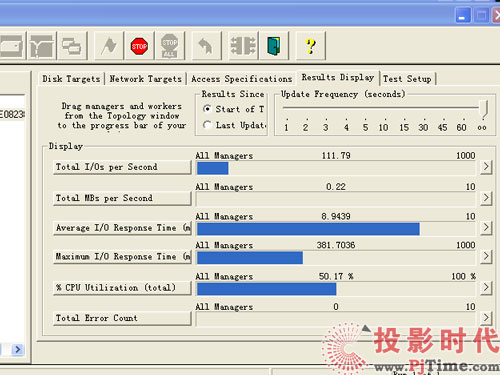Click the Average I/O Response Time button
The height and width of the screenshot is (375, 500).
[122, 228]
